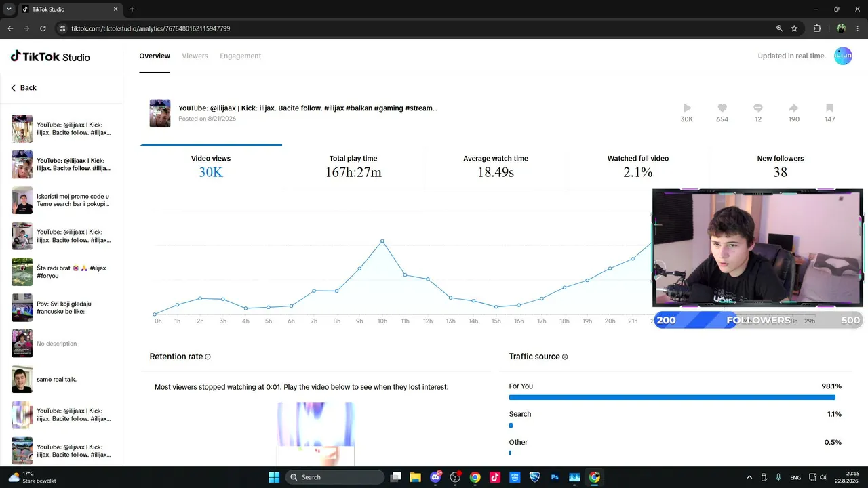Bookmark this page with the star icon
This screenshot has width=868, height=488.
coord(794,28)
